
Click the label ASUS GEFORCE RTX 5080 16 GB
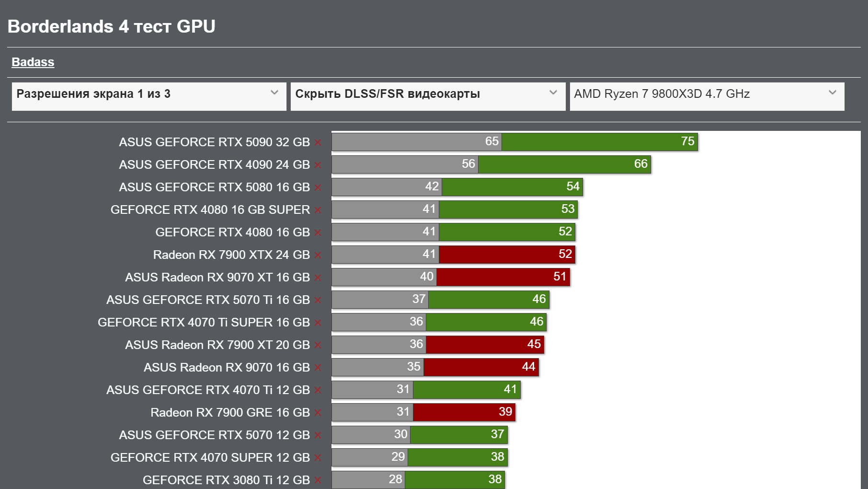(x=215, y=187)
